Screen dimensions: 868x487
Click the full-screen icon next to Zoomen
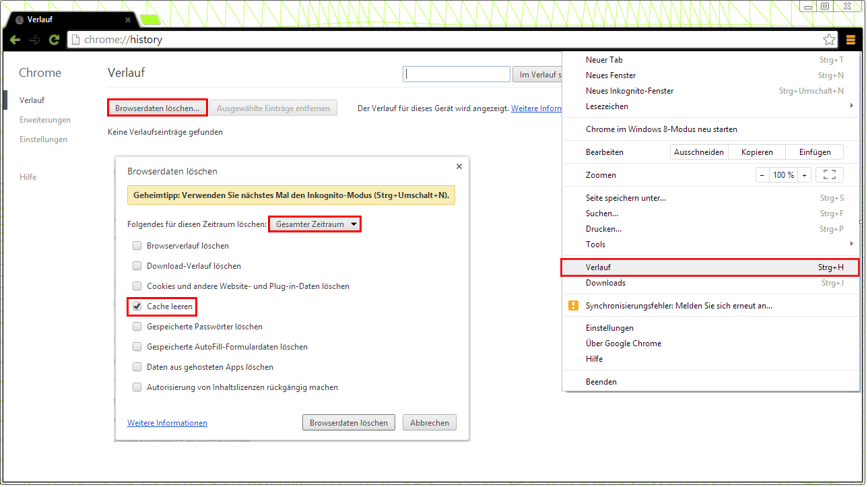click(830, 174)
